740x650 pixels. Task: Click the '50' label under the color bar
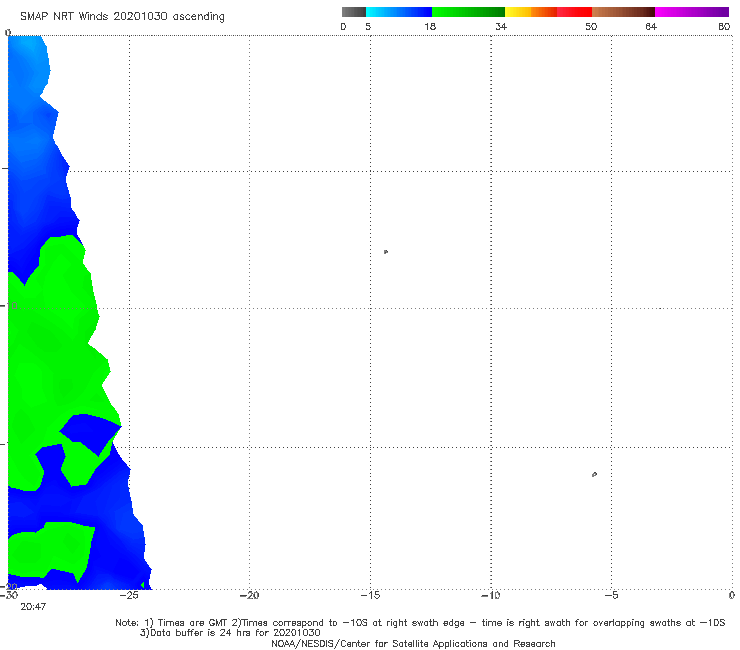point(591,26)
